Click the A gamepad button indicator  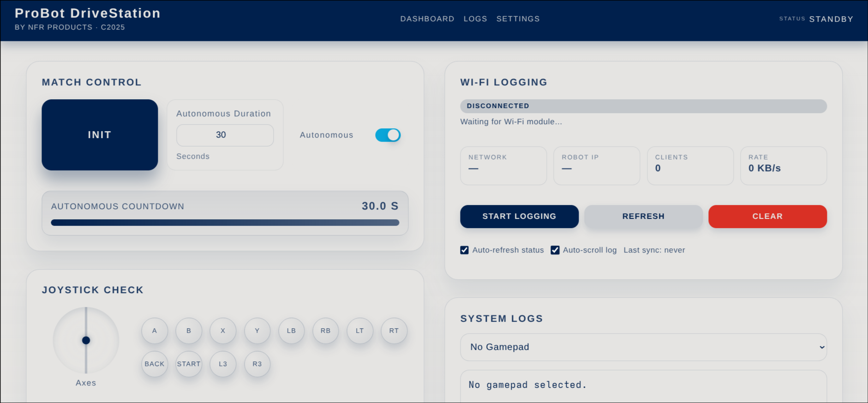coord(155,331)
